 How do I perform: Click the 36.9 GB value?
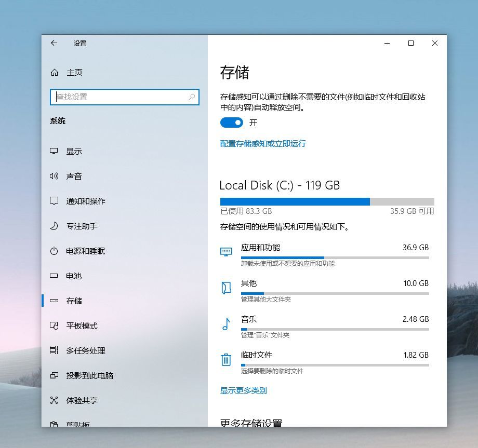[x=416, y=247]
